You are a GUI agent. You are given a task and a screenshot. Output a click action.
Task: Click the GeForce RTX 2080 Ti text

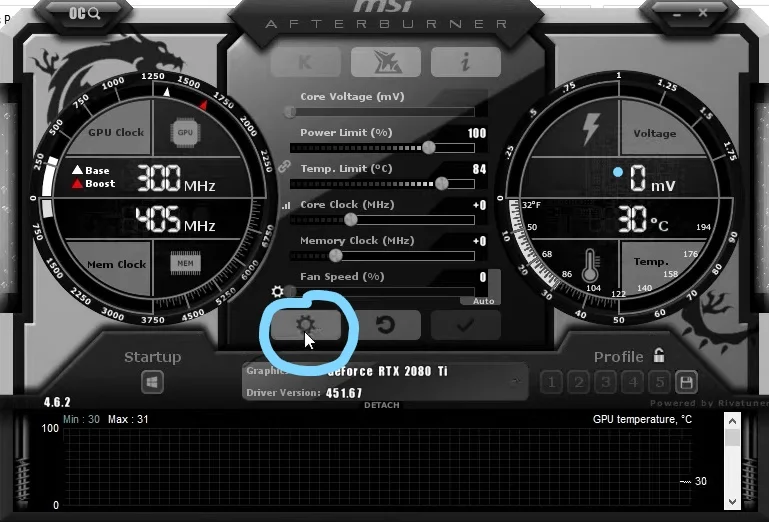click(387, 371)
